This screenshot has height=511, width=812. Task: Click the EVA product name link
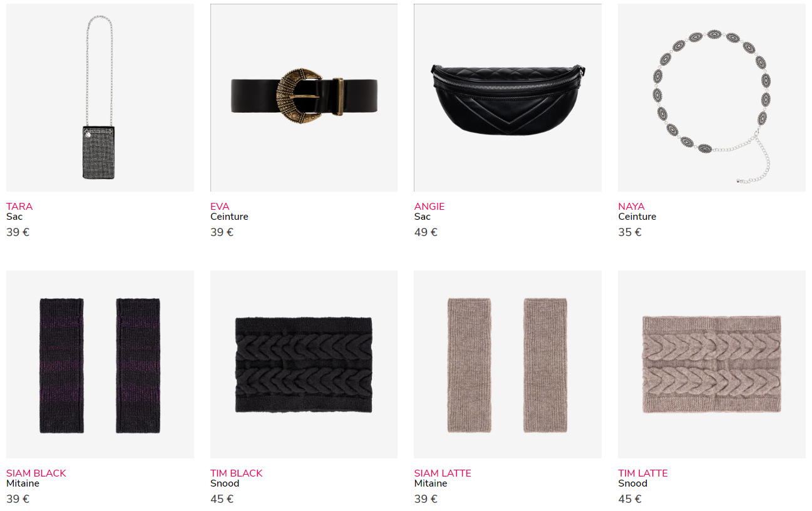coord(220,206)
